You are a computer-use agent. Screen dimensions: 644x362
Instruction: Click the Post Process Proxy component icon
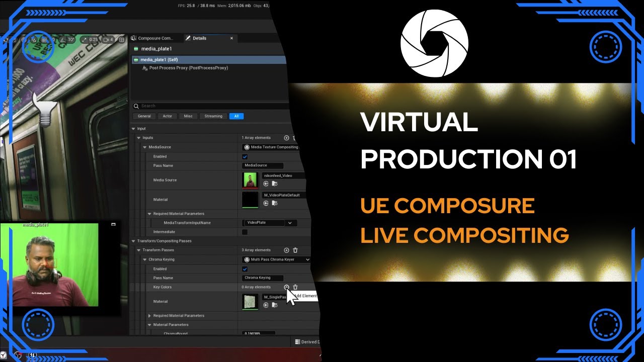[145, 68]
